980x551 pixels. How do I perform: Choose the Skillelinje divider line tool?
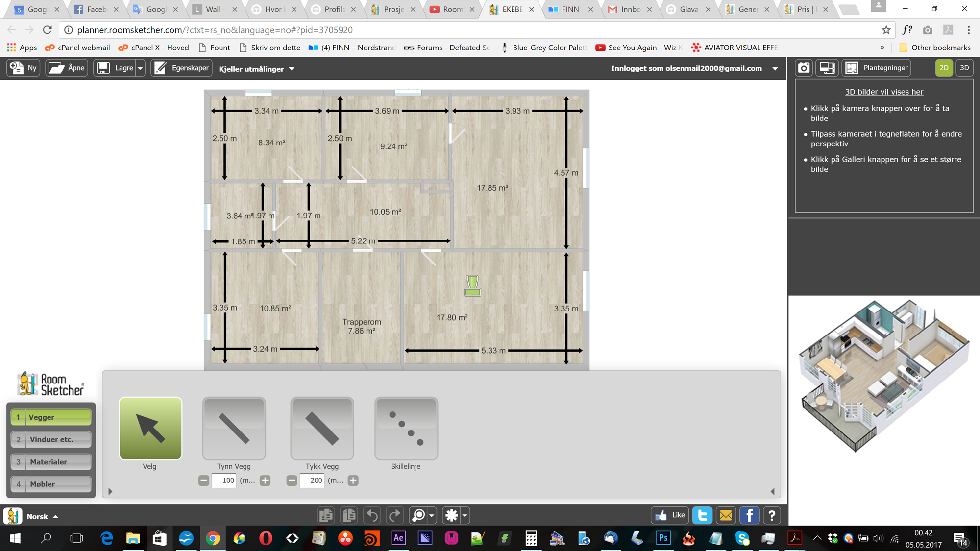406,429
